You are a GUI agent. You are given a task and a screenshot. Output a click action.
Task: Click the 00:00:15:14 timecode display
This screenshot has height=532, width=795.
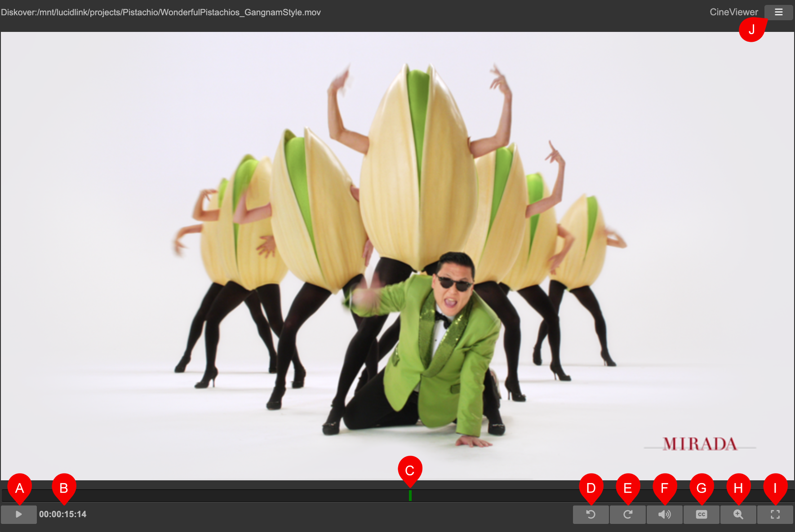[63, 514]
